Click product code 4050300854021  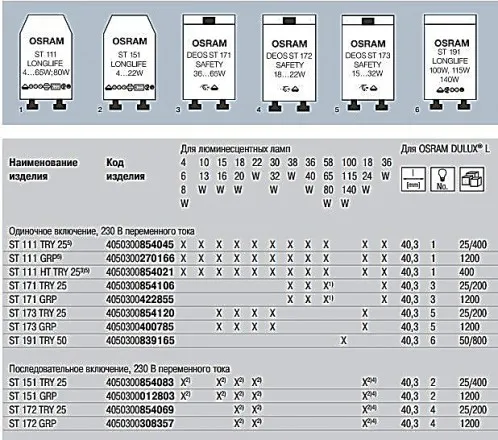coord(140,272)
